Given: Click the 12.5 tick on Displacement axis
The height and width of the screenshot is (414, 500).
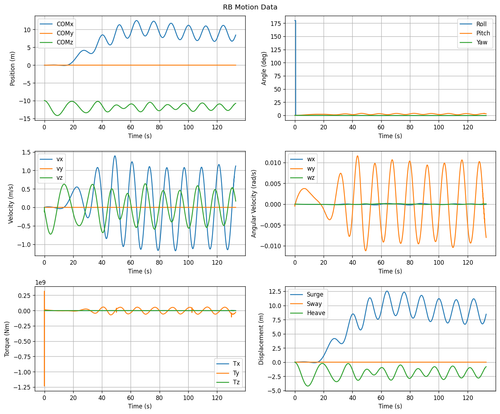Looking at the screenshot, I should coord(275,292).
